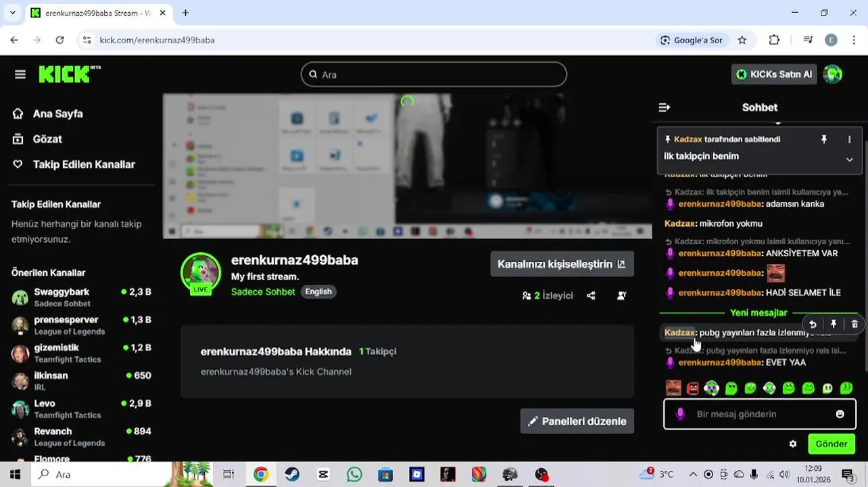
Task: Reply to the Kadzax pubg message
Action: 813,325
